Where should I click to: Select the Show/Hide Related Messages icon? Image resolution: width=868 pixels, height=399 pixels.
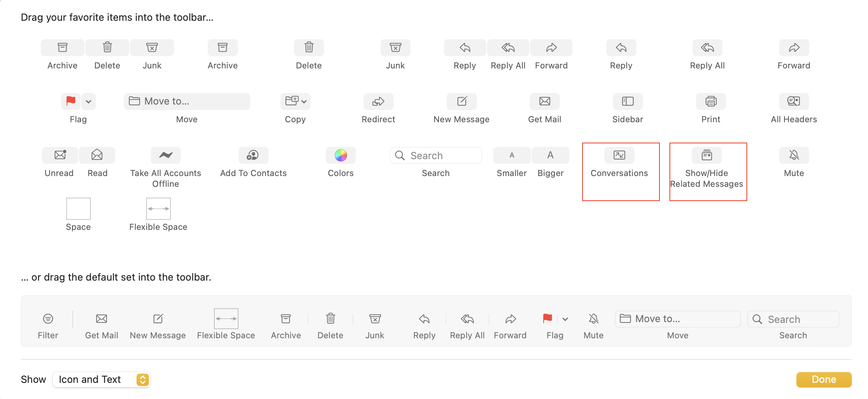[x=707, y=155]
